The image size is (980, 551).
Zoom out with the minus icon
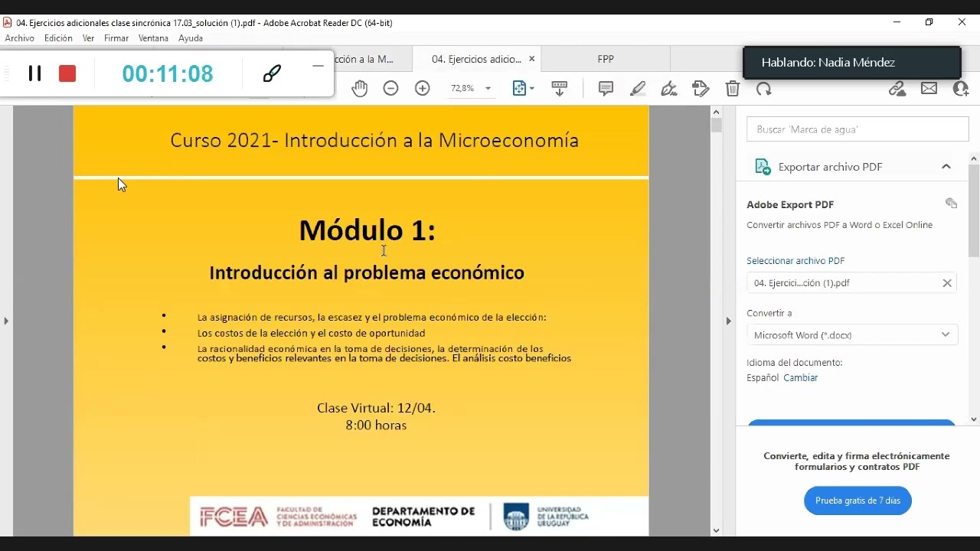point(391,89)
